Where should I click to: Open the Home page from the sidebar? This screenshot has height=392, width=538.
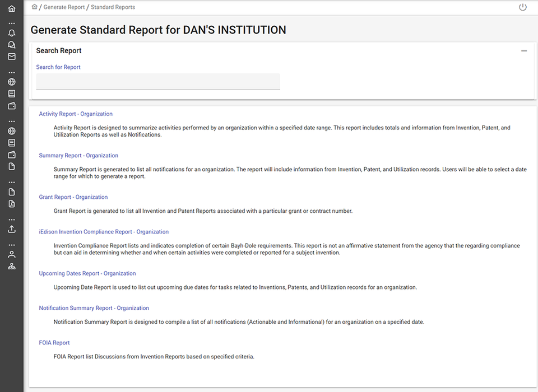pos(11,8)
